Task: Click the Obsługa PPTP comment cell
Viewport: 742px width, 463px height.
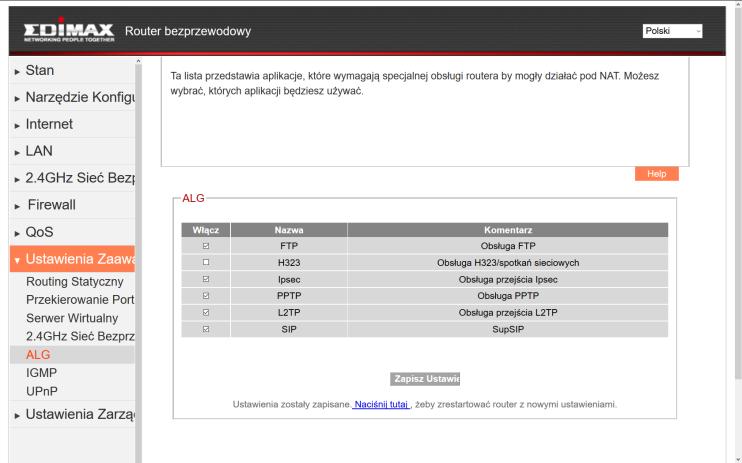Action: [508, 296]
